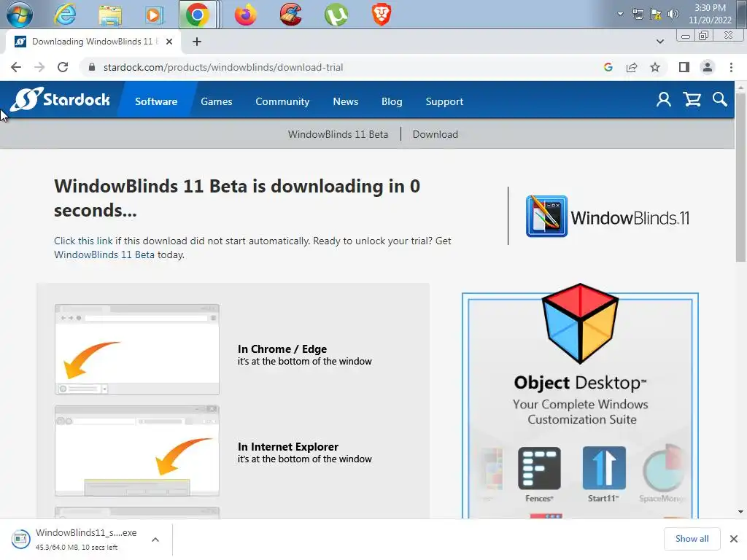
Task: Follow the WindowBlinds 11 Beta purchase link
Action: click(x=104, y=254)
